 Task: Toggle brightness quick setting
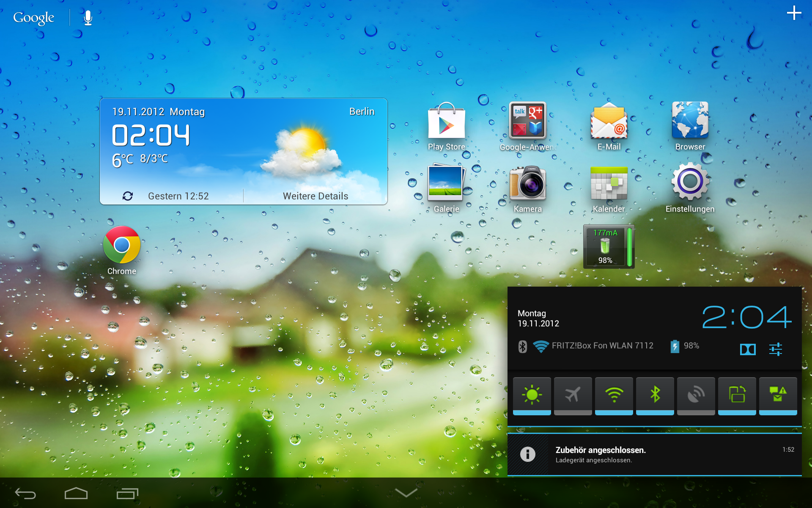(532, 395)
